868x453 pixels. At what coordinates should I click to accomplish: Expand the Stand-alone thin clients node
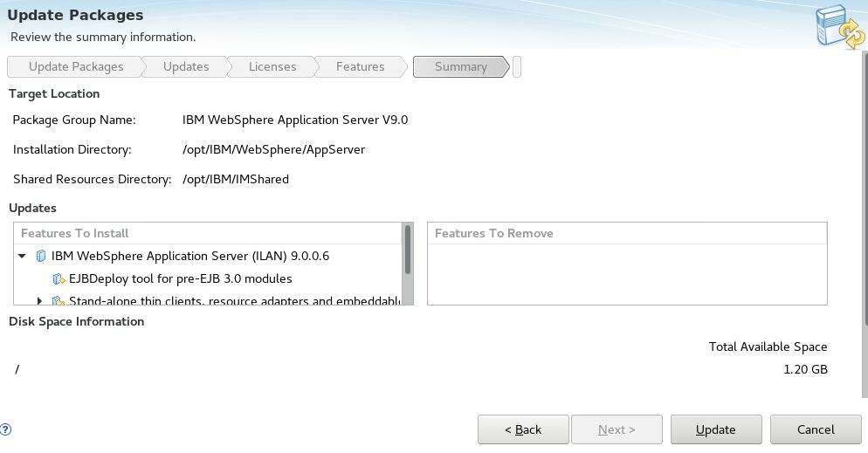coord(39,301)
